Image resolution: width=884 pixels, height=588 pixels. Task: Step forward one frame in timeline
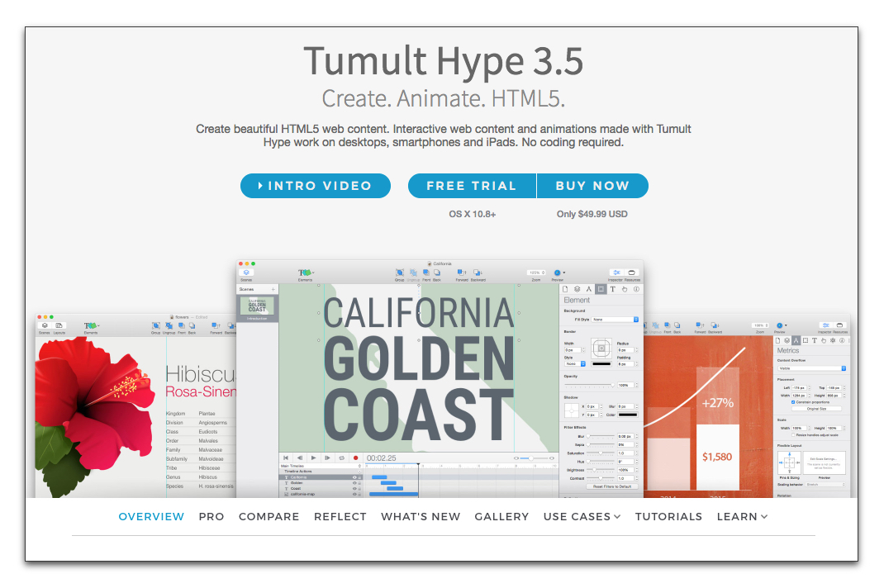(x=327, y=458)
